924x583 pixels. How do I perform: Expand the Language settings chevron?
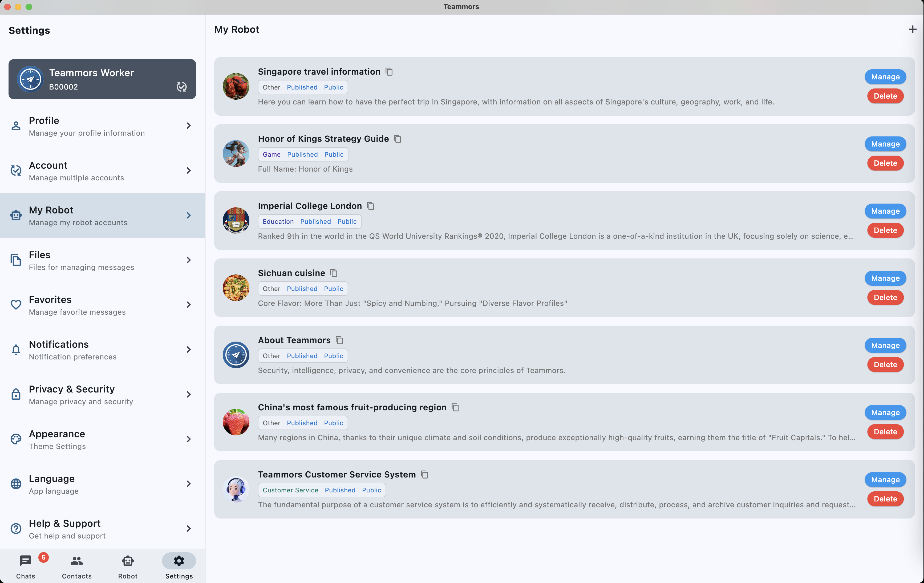tap(188, 484)
